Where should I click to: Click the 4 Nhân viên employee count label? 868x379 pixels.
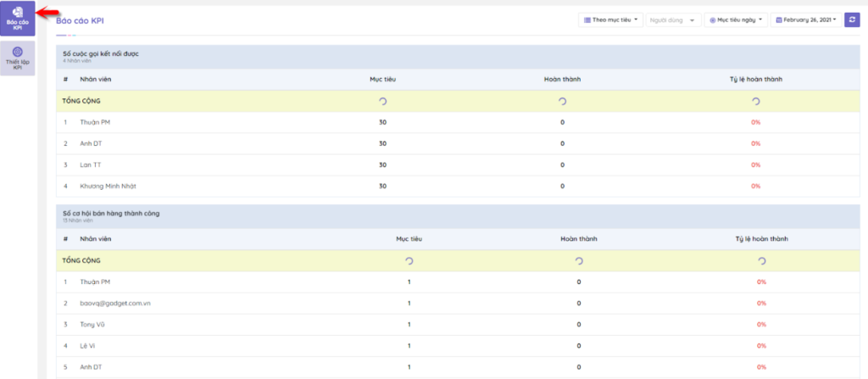pos(76,61)
